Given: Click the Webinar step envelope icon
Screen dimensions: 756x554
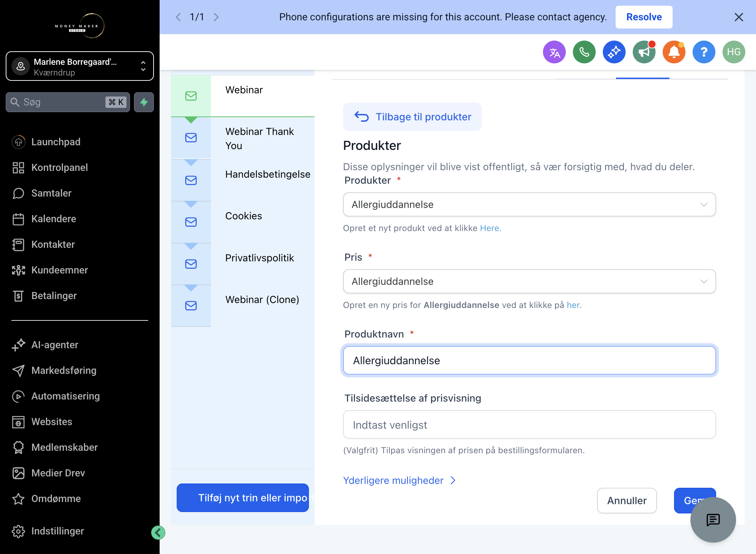Looking at the screenshot, I should [x=191, y=96].
